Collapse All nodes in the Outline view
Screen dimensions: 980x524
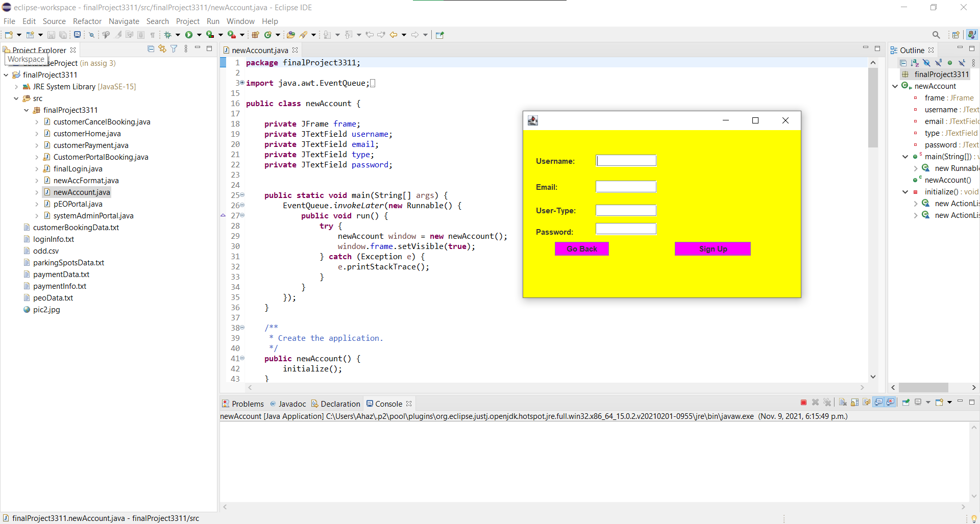[904, 63]
